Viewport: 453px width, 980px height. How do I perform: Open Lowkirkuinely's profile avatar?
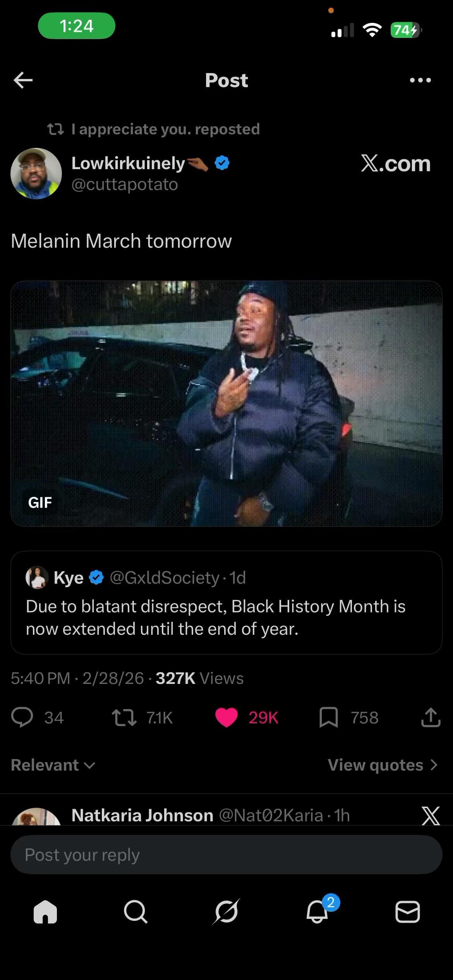point(36,173)
